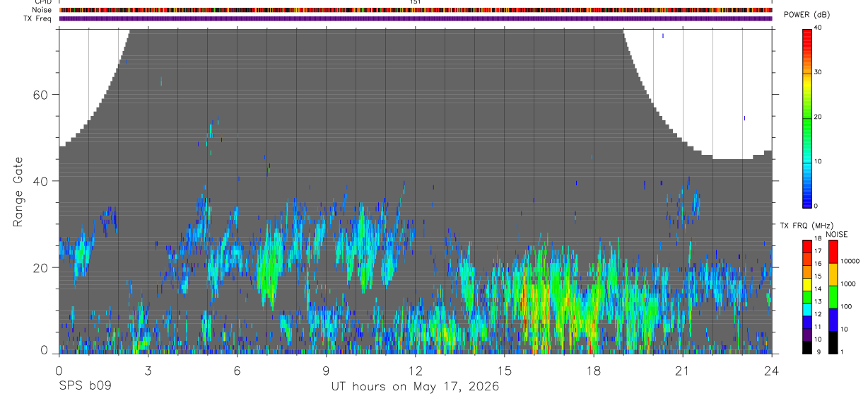Click the 3 hour tick label on time axis
Image resolution: width=868 pixels, height=401 pixels.
click(148, 371)
